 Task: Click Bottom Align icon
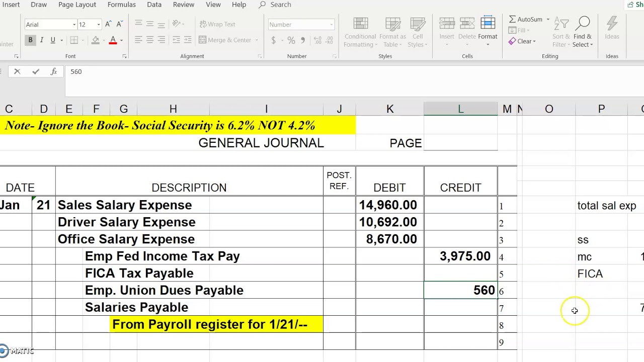coord(161,24)
